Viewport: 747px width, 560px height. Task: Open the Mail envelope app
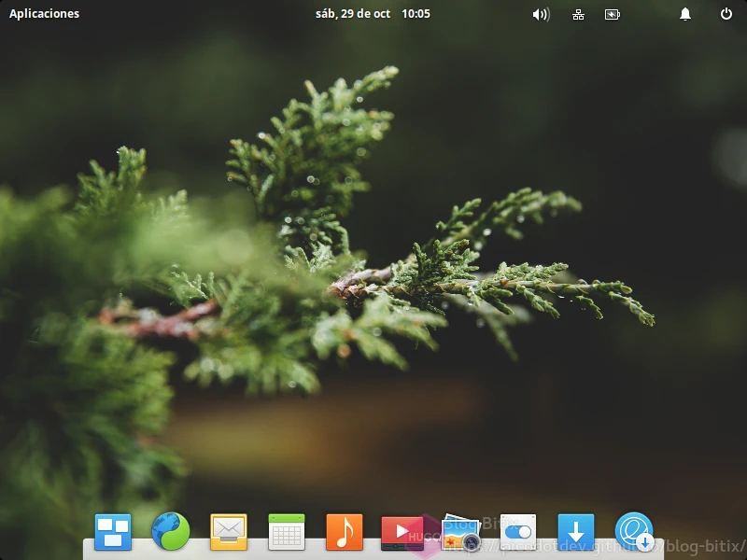[x=229, y=532]
